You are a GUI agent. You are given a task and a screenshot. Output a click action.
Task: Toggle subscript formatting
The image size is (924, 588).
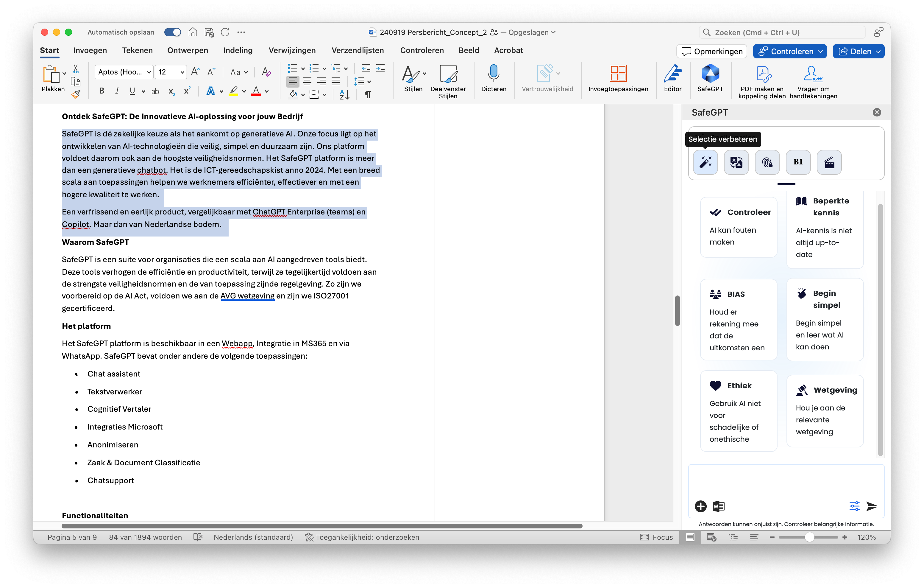tap(171, 91)
